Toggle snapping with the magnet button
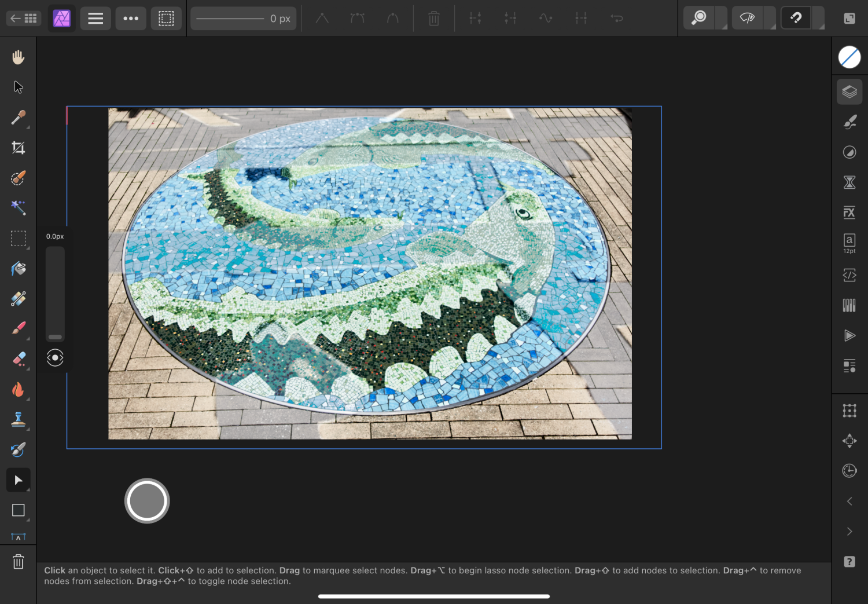868x604 pixels. pos(796,18)
